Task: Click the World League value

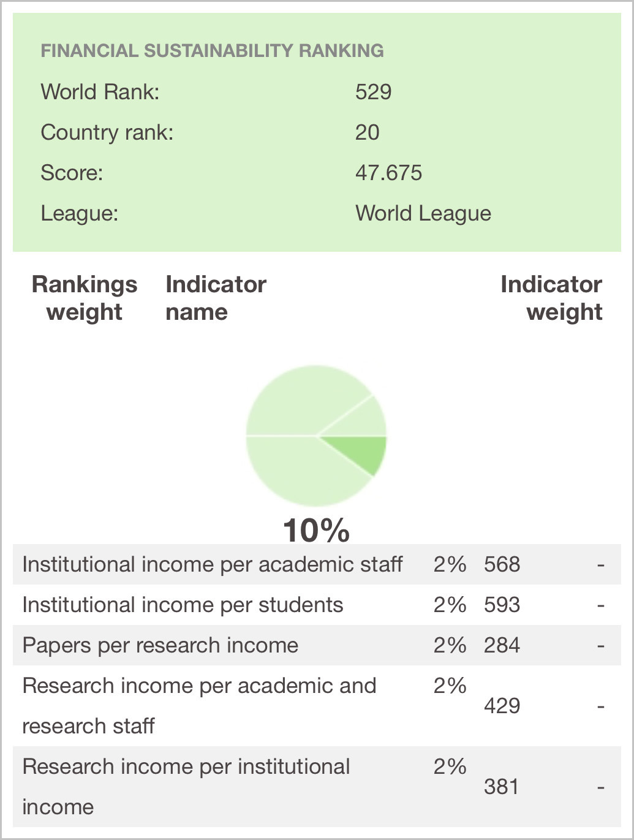Action: click(423, 213)
